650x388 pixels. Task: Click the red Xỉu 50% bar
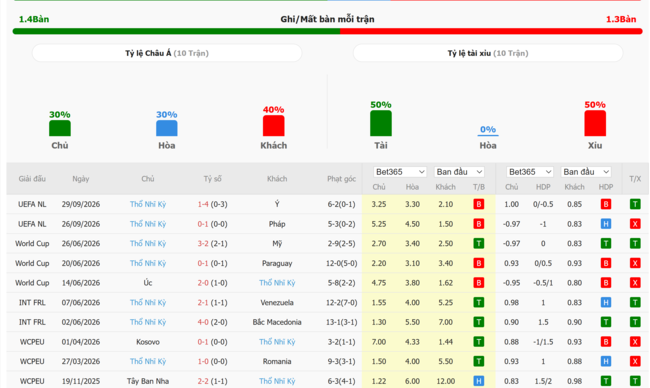point(595,123)
